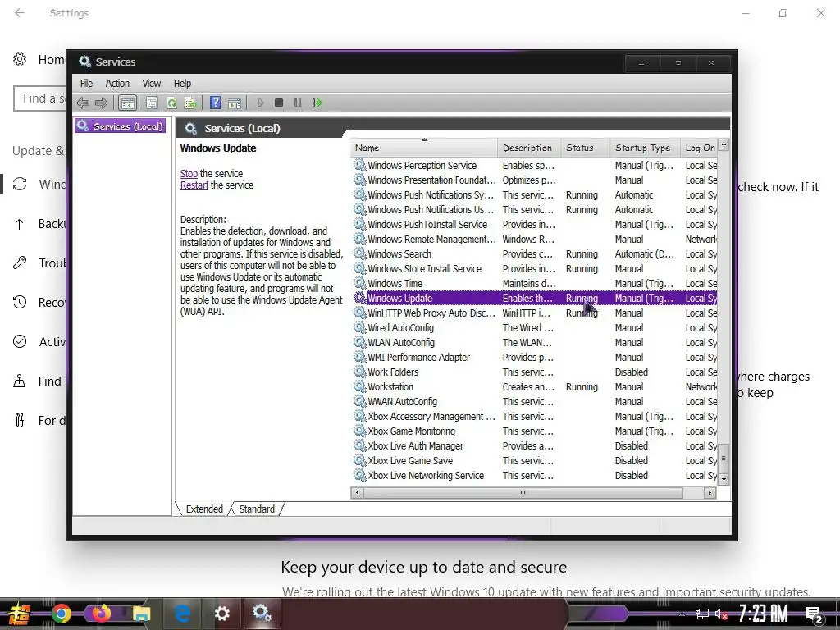This screenshot has height=630, width=840.
Task: Click the Troubleshoot wrench icon in Settings
Action: [20, 262]
